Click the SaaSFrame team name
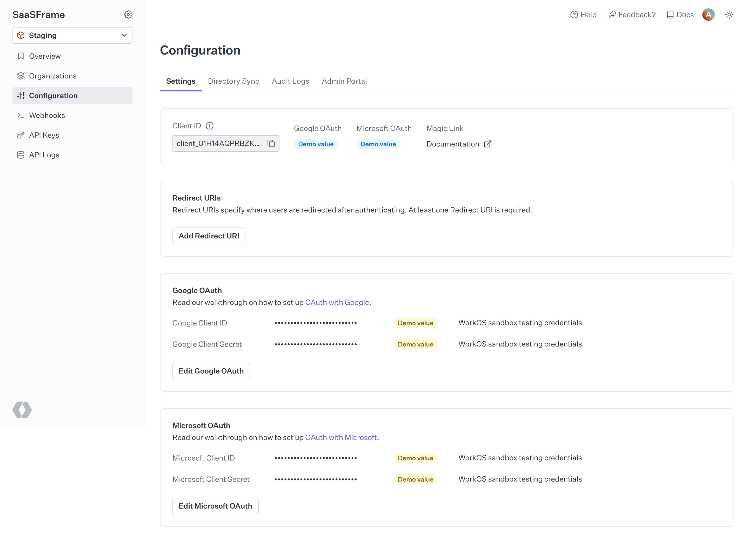 point(38,15)
